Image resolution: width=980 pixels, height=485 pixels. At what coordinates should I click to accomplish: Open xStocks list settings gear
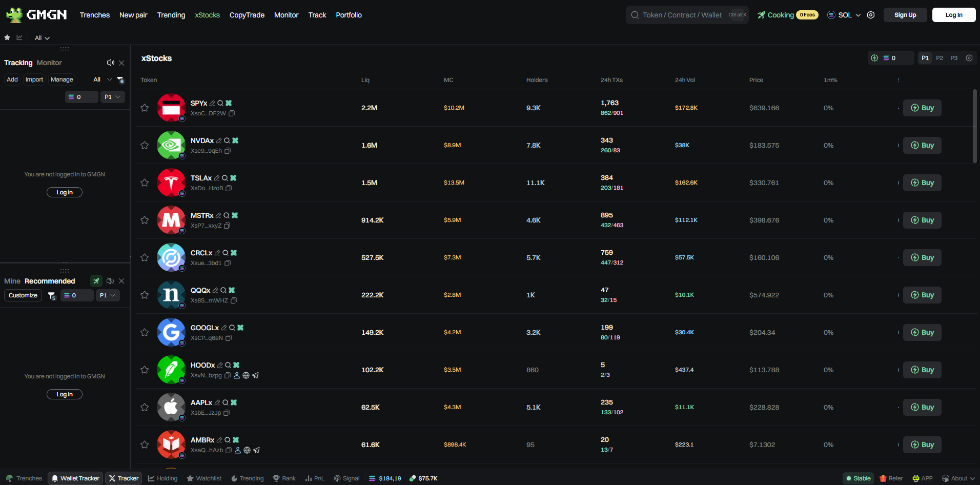(x=969, y=58)
